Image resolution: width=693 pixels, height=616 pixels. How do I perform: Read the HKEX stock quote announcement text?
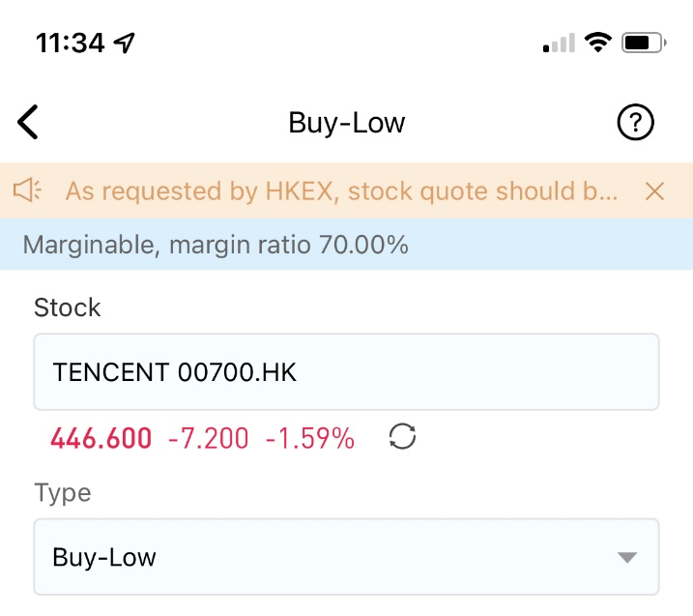[341, 191]
